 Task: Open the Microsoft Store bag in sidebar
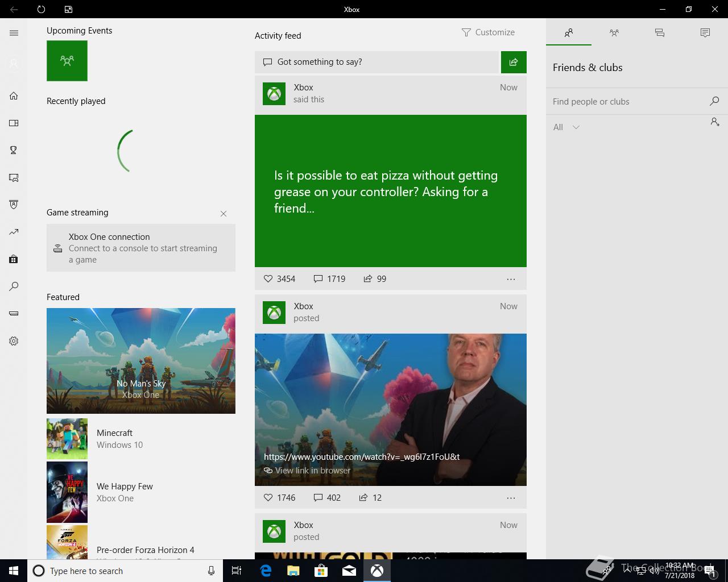pos(14,259)
